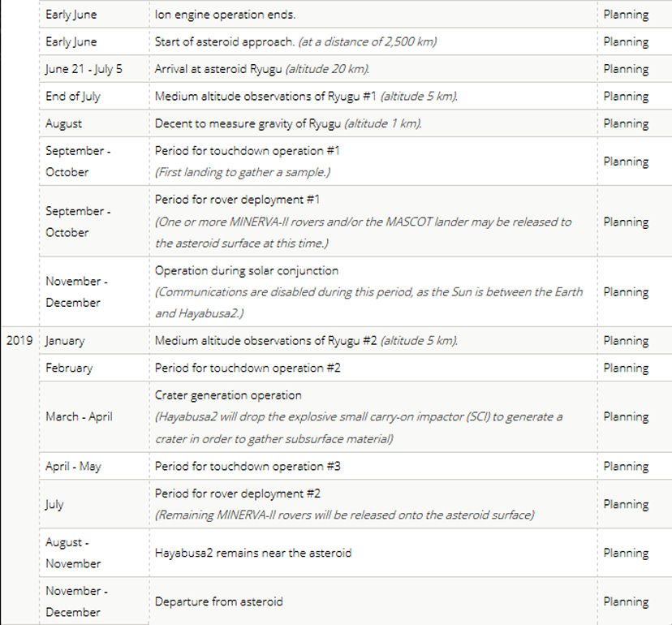
Task: Click "Period for touchdown operation #1" text
Action: point(247,151)
